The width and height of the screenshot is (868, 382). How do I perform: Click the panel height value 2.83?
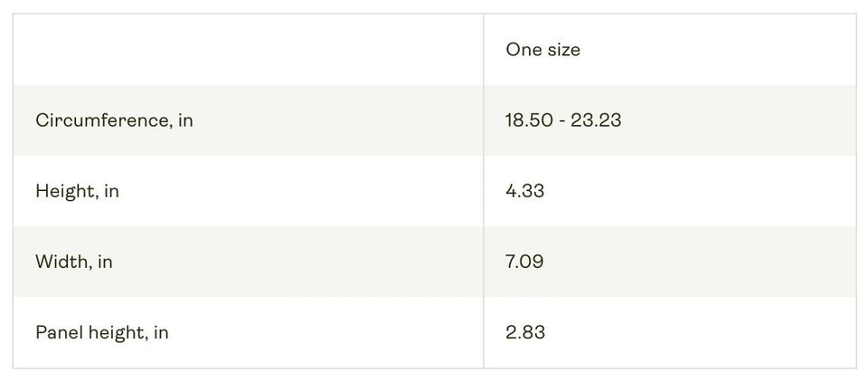tap(525, 332)
